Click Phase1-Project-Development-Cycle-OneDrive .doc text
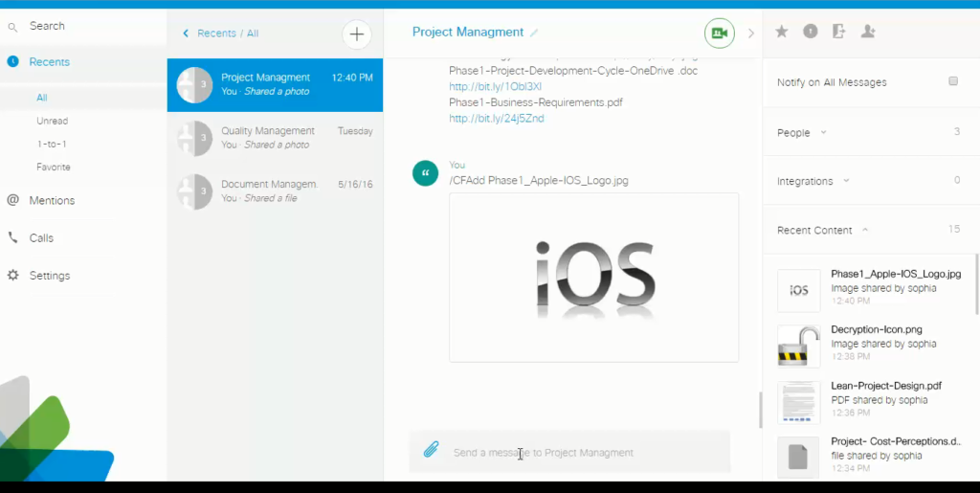The height and width of the screenshot is (493, 980). click(x=573, y=71)
